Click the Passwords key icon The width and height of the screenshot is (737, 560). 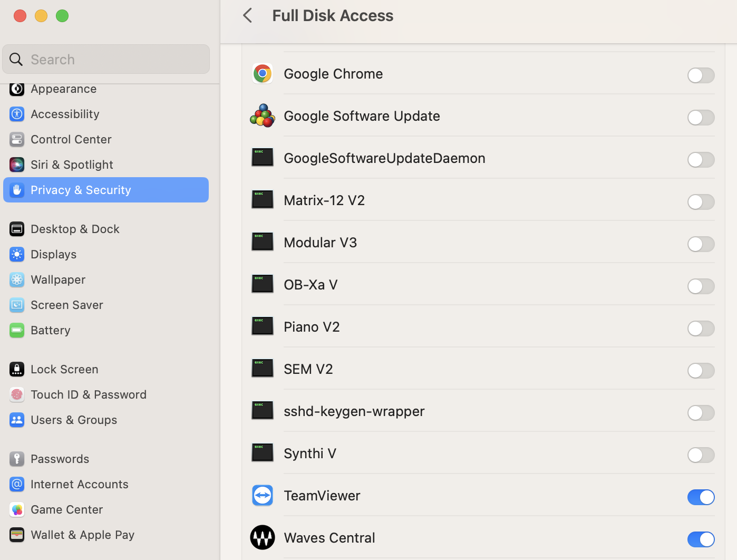pos(17,459)
